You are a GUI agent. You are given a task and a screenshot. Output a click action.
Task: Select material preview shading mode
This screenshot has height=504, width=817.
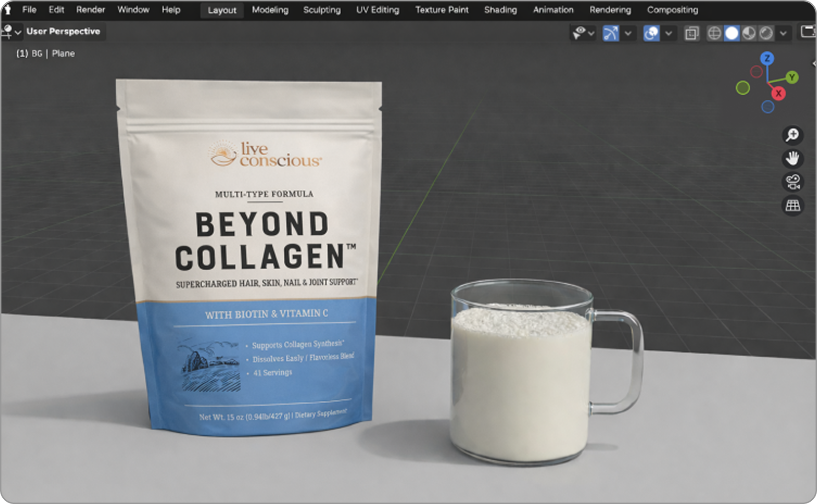[749, 33]
